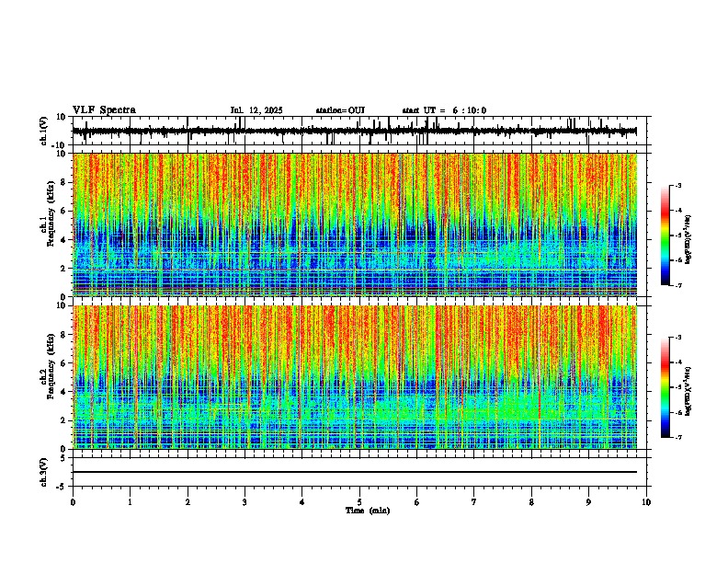Click the '-10' tick on ch.1 voltage axis

(x=60, y=145)
